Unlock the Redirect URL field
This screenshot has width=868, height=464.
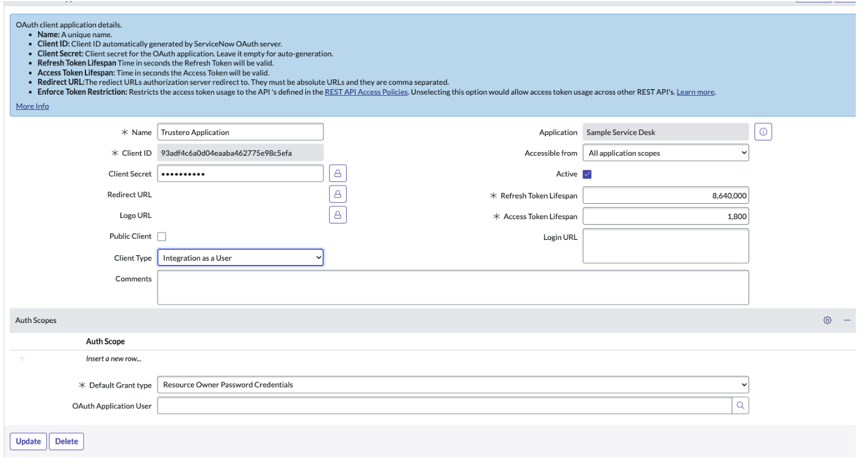click(x=338, y=195)
